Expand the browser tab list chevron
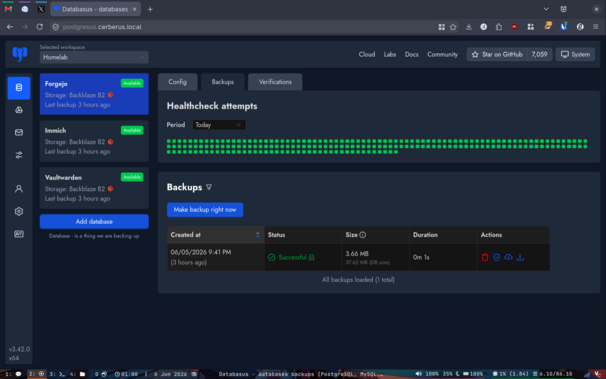The width and height of the screenshot is (606, 379). pos(546,9)
